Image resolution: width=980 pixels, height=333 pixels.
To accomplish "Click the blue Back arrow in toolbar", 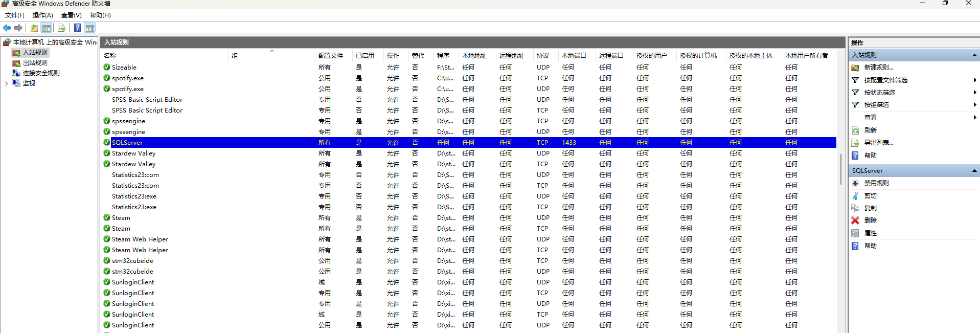I will click(7, 28).
